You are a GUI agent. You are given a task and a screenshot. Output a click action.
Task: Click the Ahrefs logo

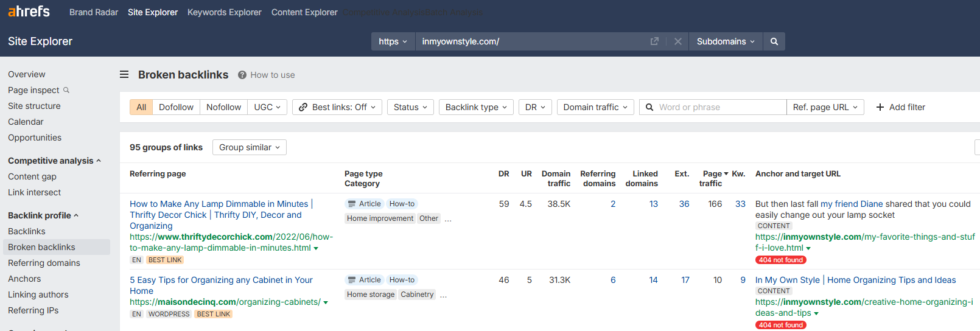(29, 12)
